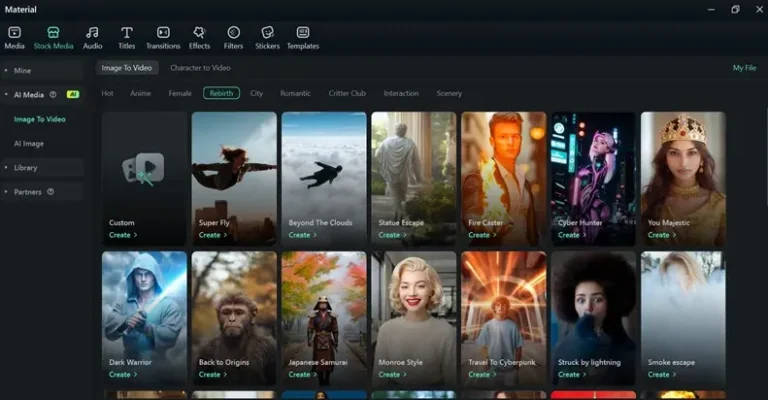
Task: Collapse the AI Media section
Action: tap(6, 94)
